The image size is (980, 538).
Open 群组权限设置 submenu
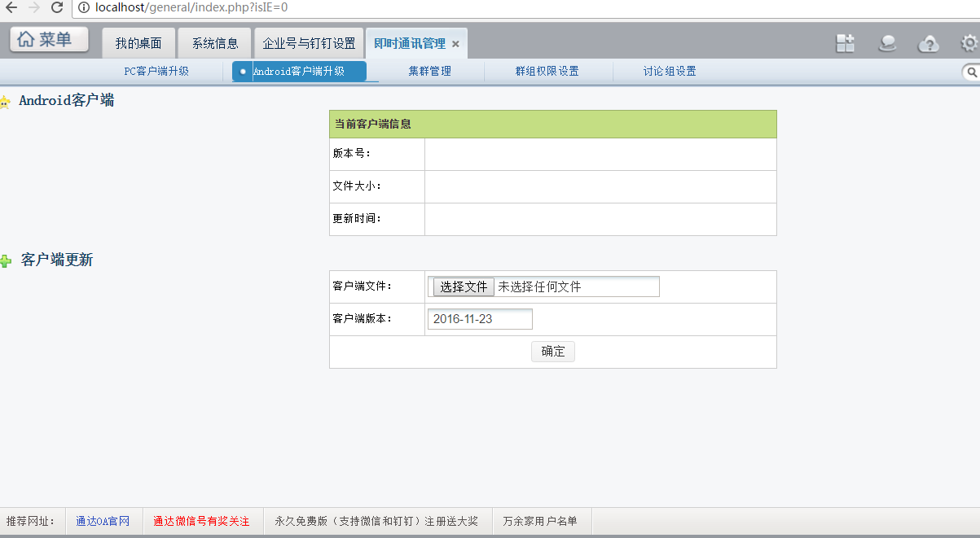coord(547,72)
